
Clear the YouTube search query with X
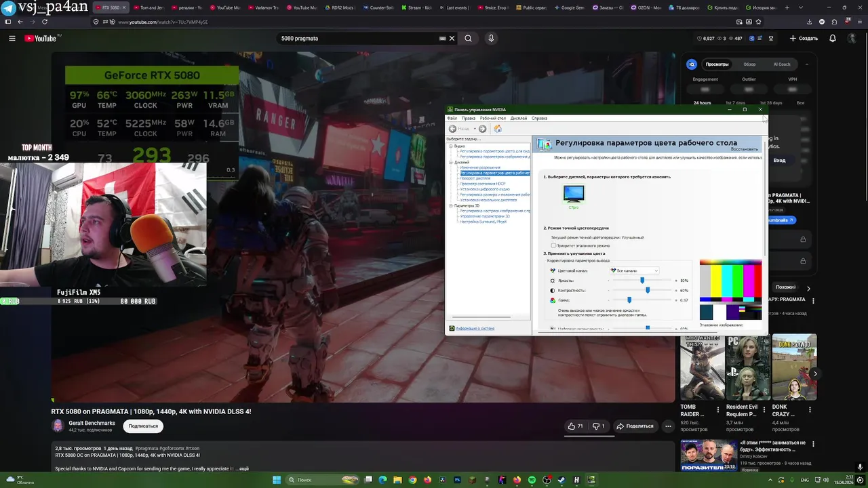(x=452, y=39)
